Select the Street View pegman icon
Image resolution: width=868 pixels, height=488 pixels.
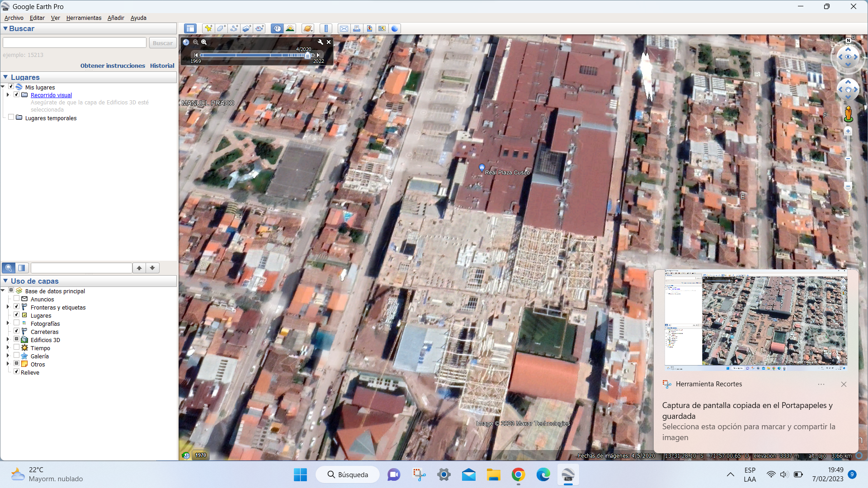click(848, 114)
